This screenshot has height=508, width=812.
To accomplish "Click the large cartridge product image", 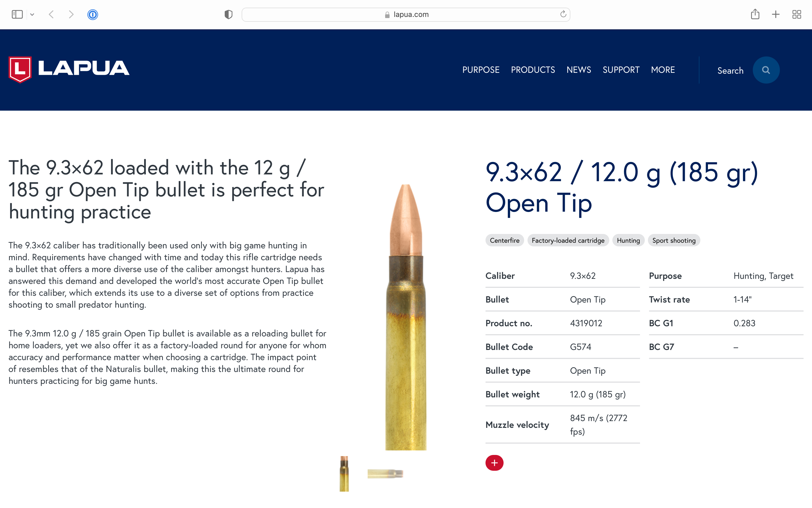I will pos(406,317).
